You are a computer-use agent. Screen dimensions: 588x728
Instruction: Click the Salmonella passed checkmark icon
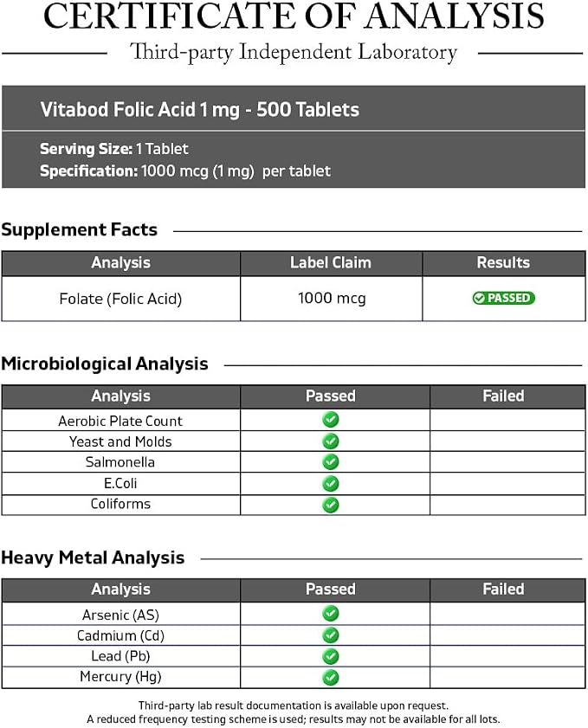click(331, 462)
